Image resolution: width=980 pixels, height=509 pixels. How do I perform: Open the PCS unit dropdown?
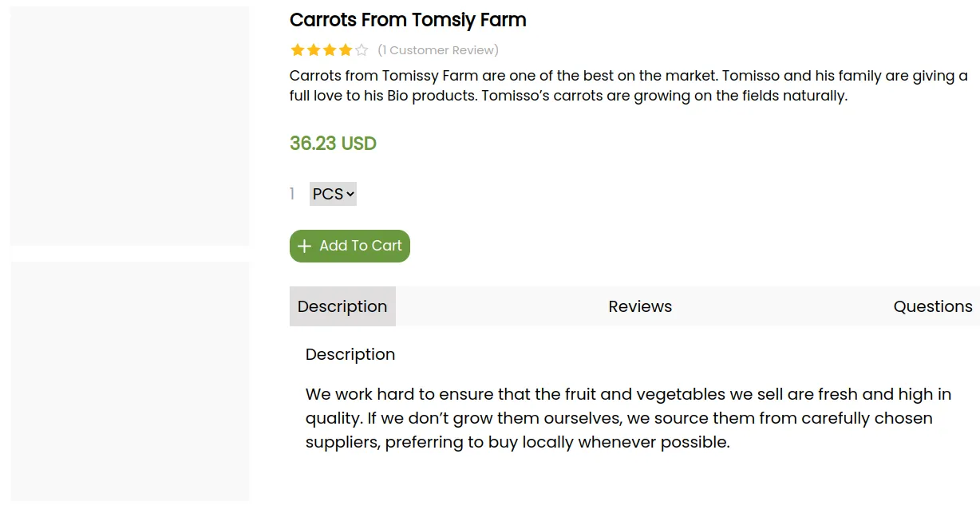[x=333, y=194]
